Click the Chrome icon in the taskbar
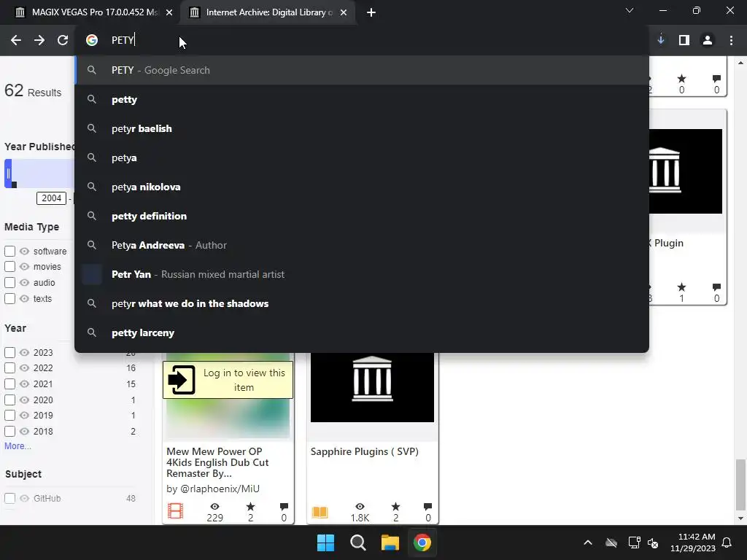The width and height of the screenshot is (747, 560). [x=422, y=542]
